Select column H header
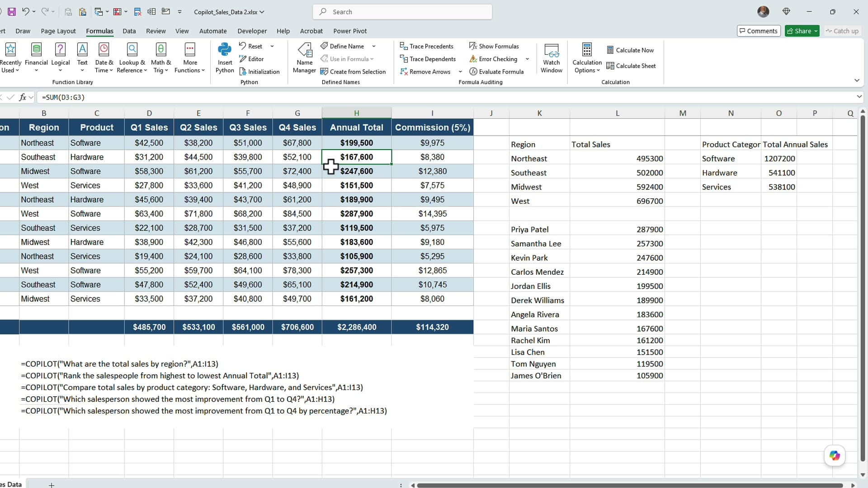 pos(357,113)
